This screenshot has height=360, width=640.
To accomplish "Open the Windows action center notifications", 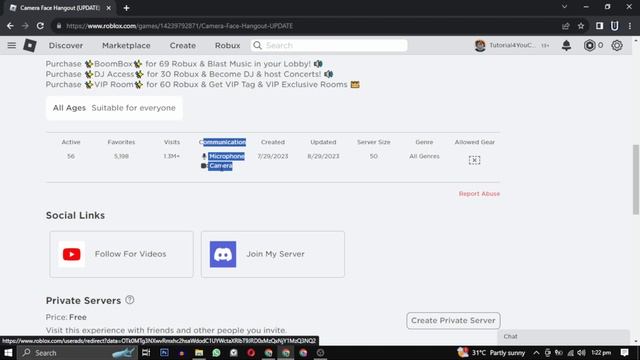I will tap(624, 353).
